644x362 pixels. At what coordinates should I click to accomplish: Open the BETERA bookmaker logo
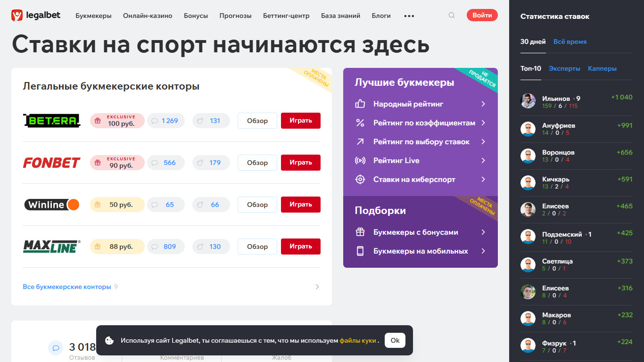point(52,121)
